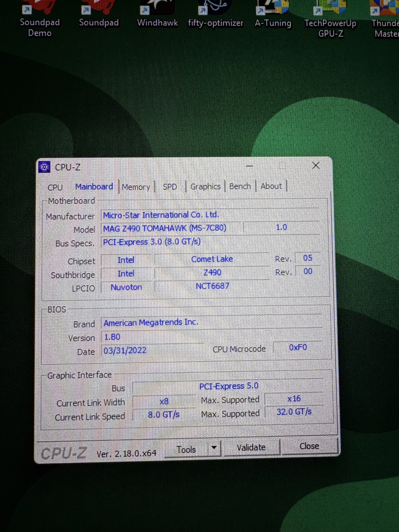Click the max supported speed '32.0 GT/s' value
Screen dimensions: 399x532
[x=294, y=412]
